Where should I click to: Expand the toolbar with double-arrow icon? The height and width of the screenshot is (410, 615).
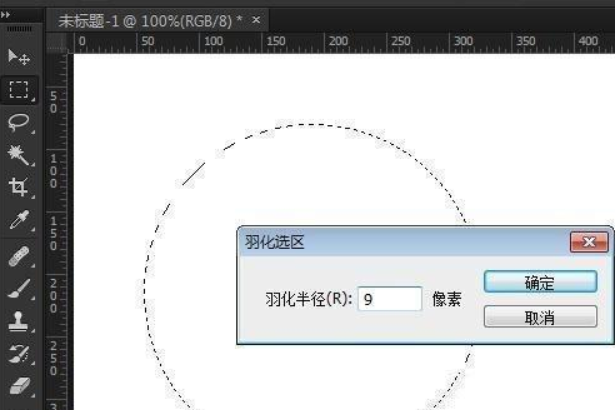(5, 15)
